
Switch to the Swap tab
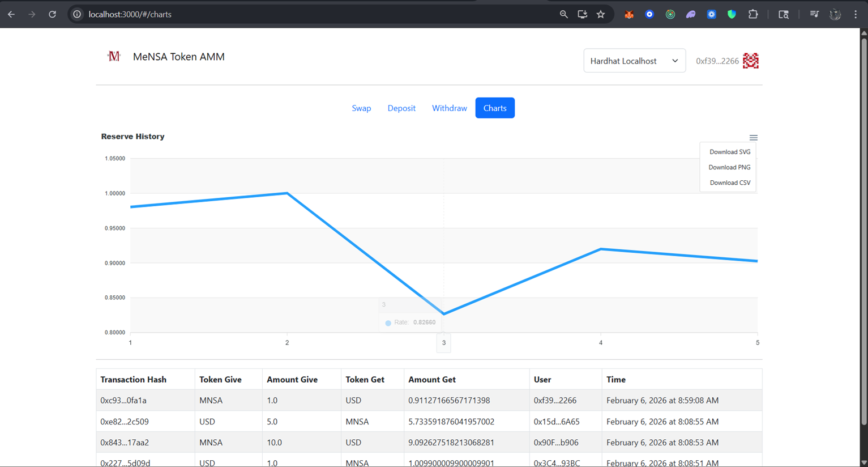point(361,108)
